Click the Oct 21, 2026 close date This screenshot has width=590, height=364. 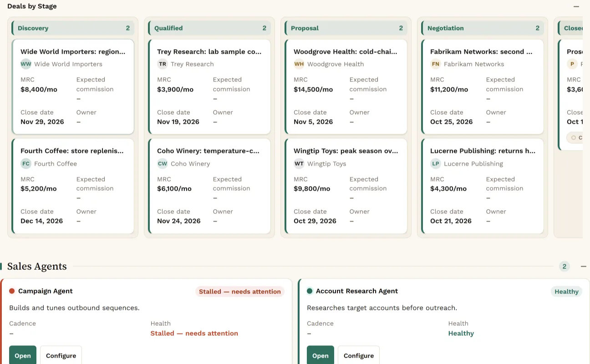[451, 221]
